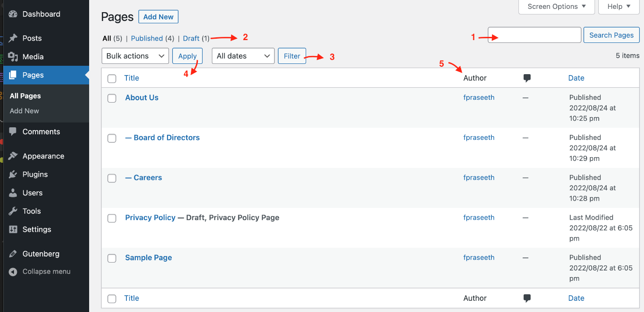Screen dimensions: 644x312
Task: Open the Screen Options panel
Action: tap(556, 7)
